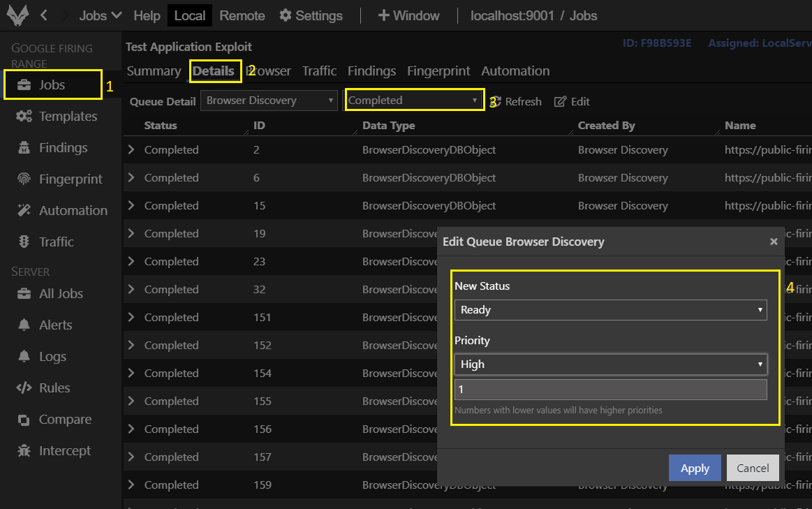Expand the Priority dropdown showing High
Image resolution: width=812 pixels, height=509 pixels.
pos(610,364)
